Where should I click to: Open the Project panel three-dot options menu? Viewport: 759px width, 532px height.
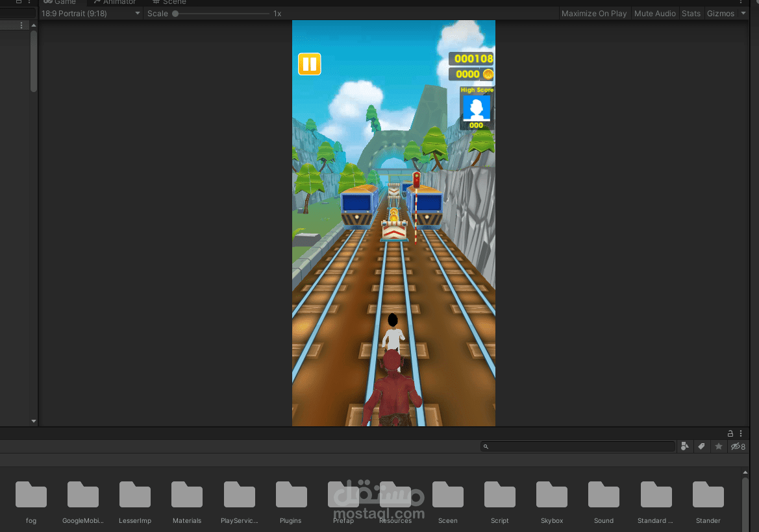pyautogui.click(x=741, y=433)
